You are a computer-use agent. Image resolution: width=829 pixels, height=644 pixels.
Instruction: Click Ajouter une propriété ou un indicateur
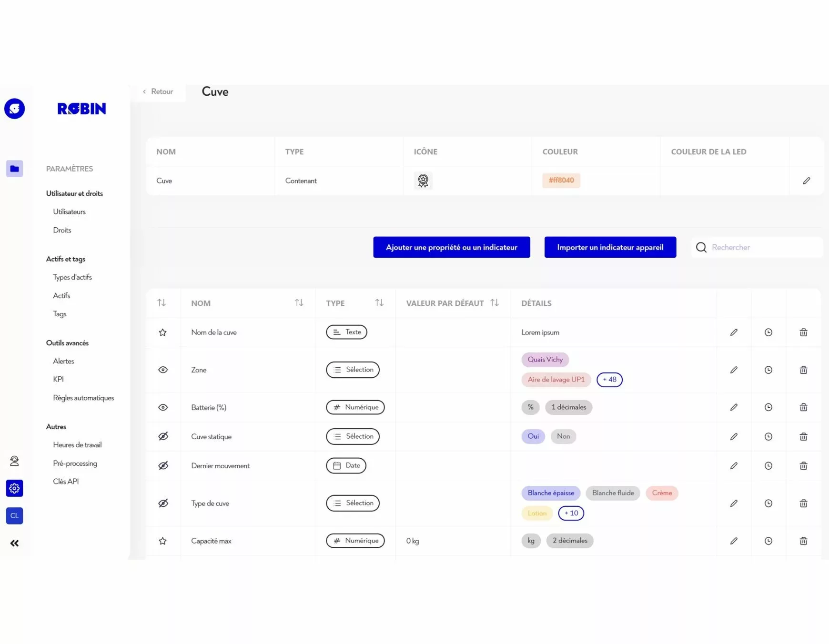[451, 247]
